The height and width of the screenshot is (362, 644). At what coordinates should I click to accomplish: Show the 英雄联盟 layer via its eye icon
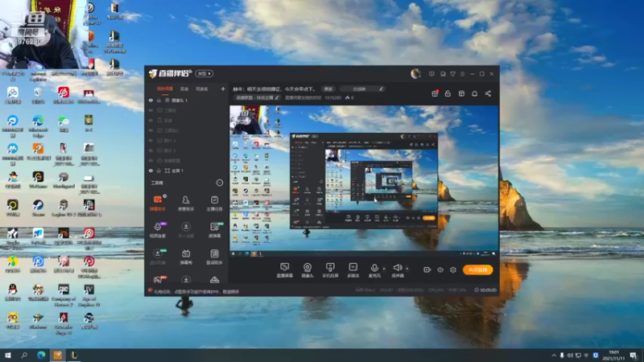tap(151, 160)
